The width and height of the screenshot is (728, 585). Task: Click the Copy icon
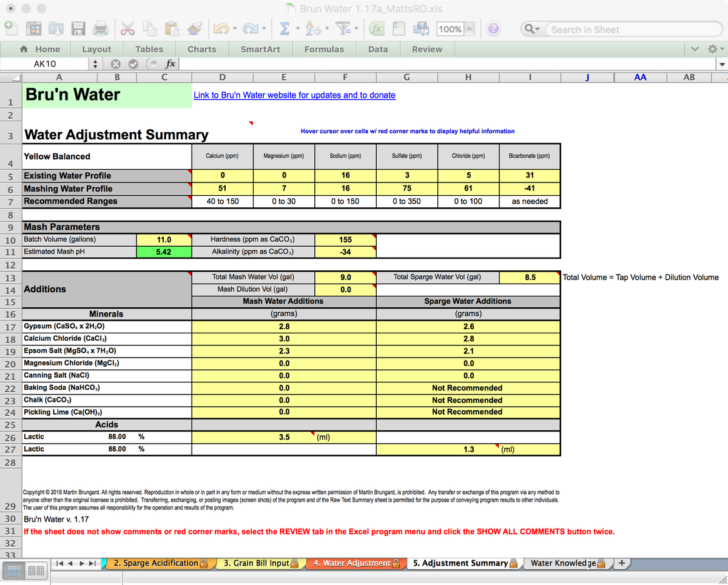[x=150, y=28]
